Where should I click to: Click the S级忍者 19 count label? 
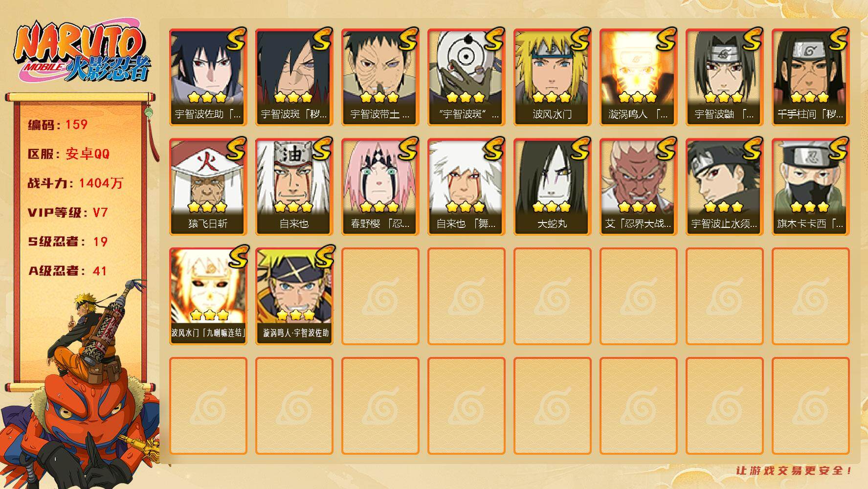pyautogui.click(x=67, y=242)
